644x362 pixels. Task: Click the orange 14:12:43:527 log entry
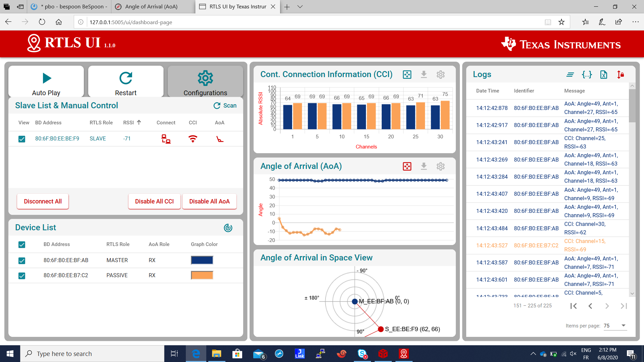click(547, 245)
